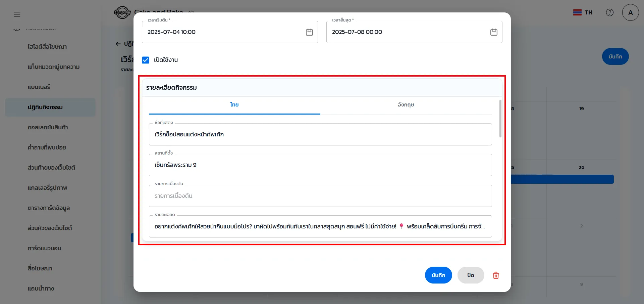Viewport: 644px width, 304px height.
Task: Focus the empty รายการเบื้องต้น field
Action: [320, 196]
